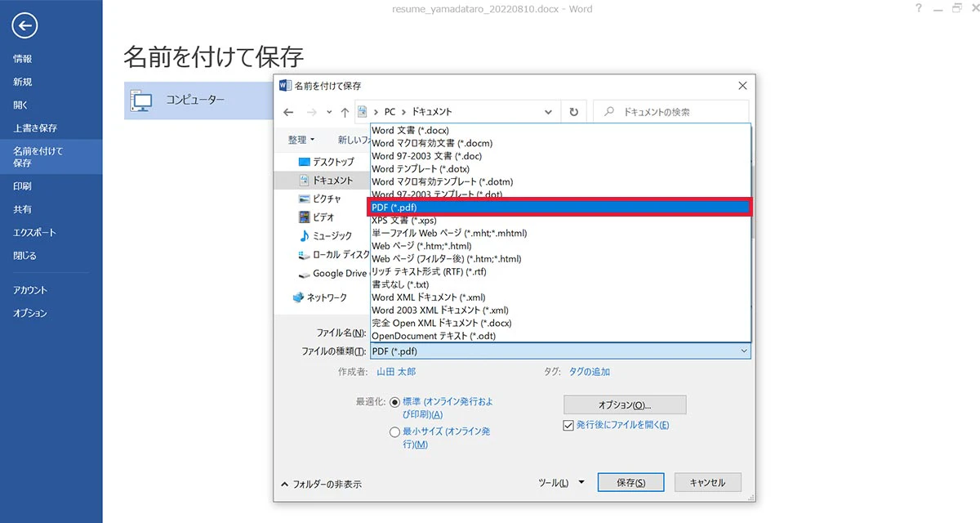The height and width of the screenshot is (523, 980).
Task: Open オプション in the backstage menu
Action: click(30, 313)
